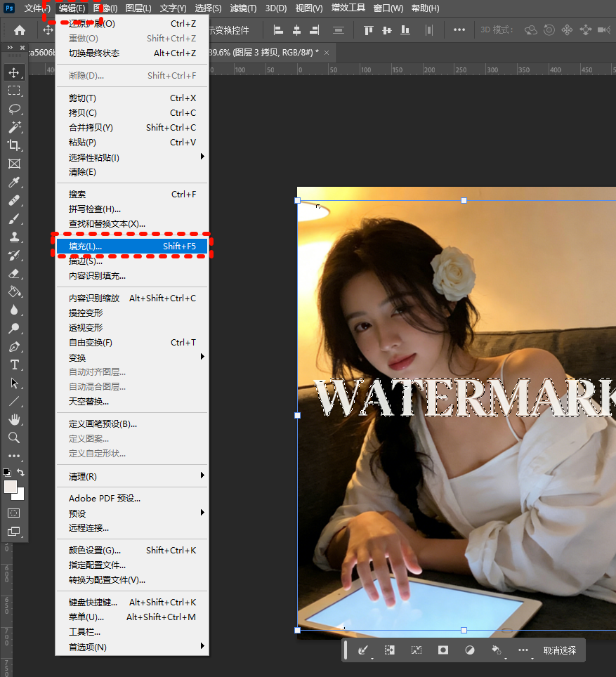Select the Pen tool
This screenshot has height=677, width=616.
pos(14,347)
